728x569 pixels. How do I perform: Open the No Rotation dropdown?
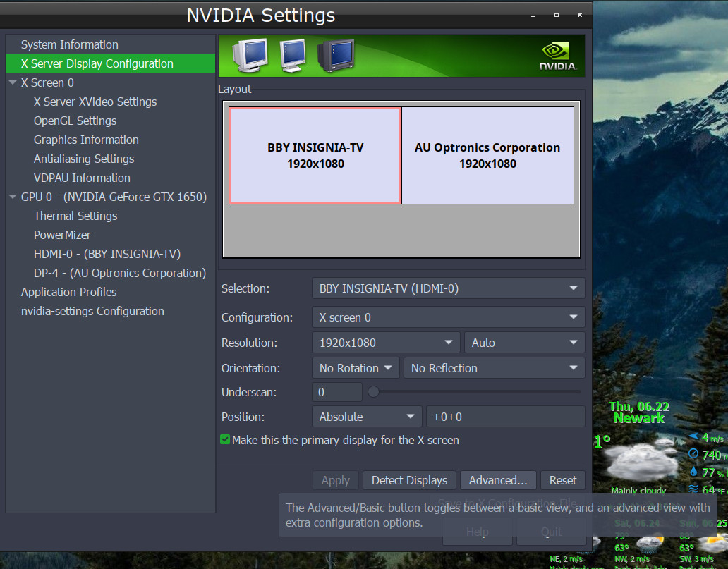tap(356, 368)
